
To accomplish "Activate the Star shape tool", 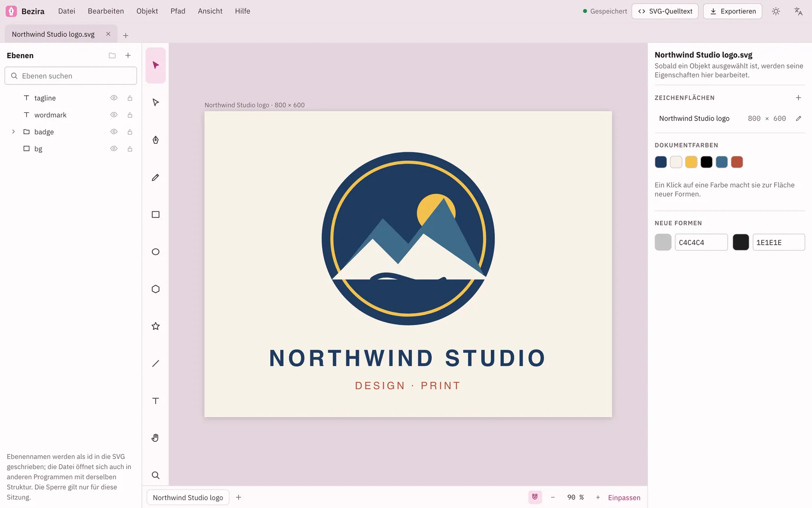I will [x=156, y=326].
